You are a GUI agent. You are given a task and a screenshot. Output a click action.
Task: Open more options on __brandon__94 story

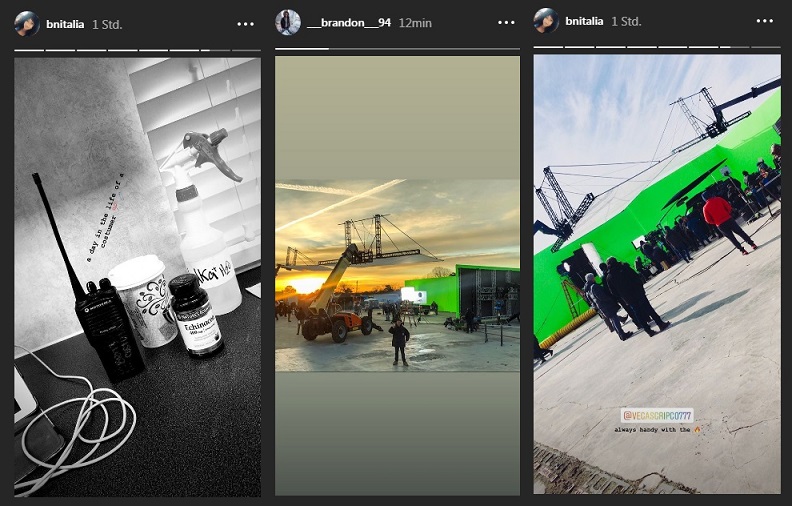(x=506, y=23)
